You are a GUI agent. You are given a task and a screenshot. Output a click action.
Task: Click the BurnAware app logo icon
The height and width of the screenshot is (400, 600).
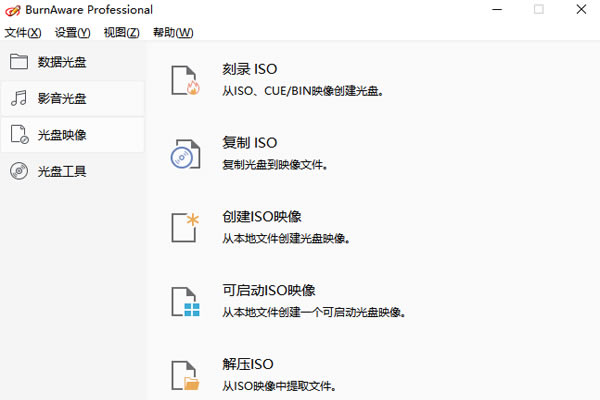(13, 10)
